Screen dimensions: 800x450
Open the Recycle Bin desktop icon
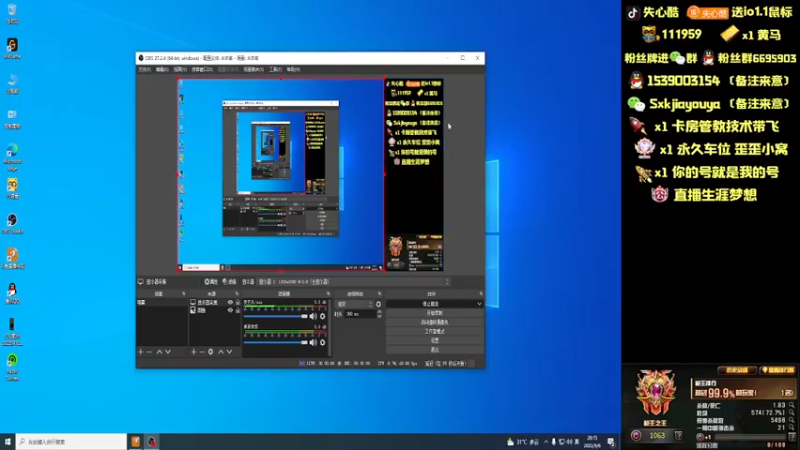pos(12,14)
